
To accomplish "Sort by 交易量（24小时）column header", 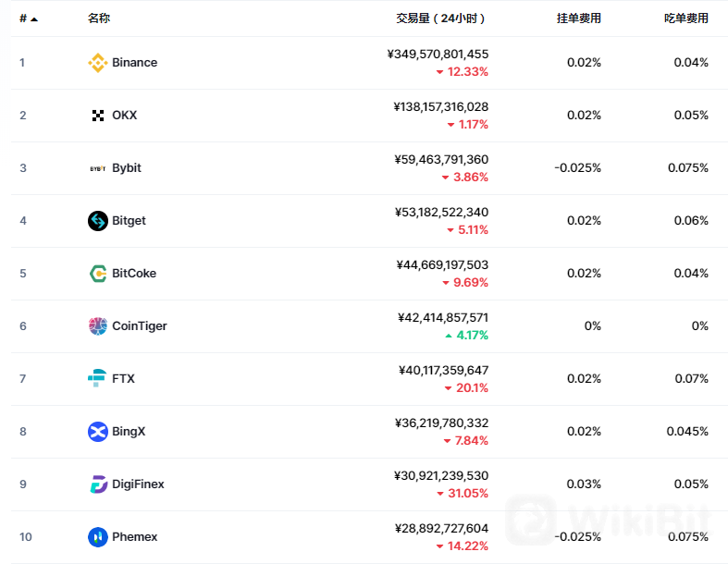I will click(x=440, y=18).
